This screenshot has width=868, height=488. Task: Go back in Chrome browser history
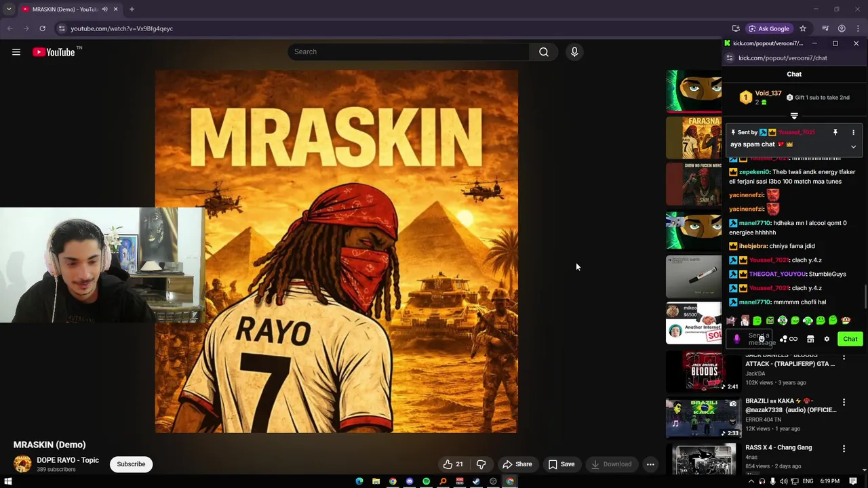click(x=9, y=28)
